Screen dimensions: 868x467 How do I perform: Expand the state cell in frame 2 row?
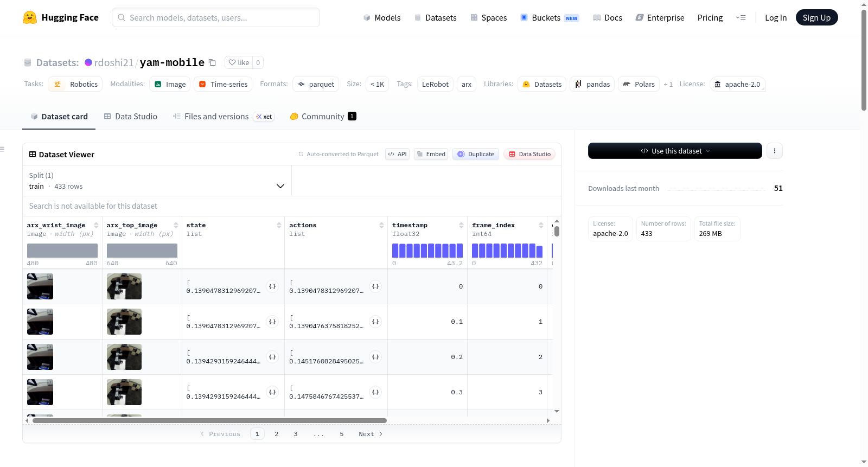(x=272, y=357)
